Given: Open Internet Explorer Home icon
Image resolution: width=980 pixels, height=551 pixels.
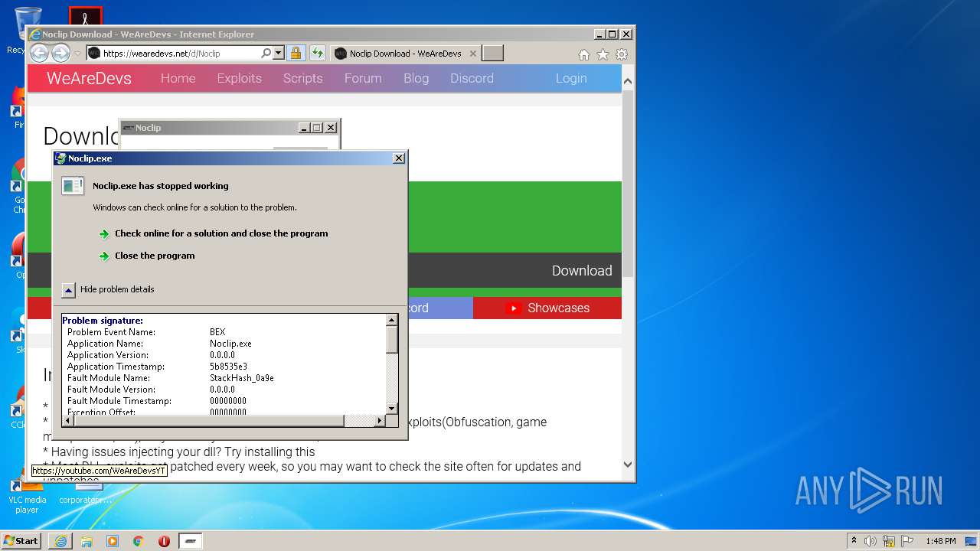Looking at the screenshot, I should point(584,54).
